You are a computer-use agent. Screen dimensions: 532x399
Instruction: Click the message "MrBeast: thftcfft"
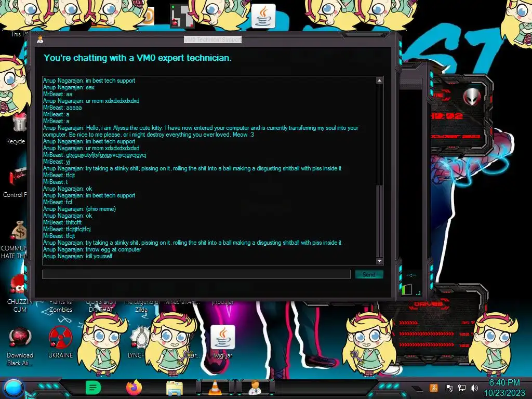click(x=62, y=222)
